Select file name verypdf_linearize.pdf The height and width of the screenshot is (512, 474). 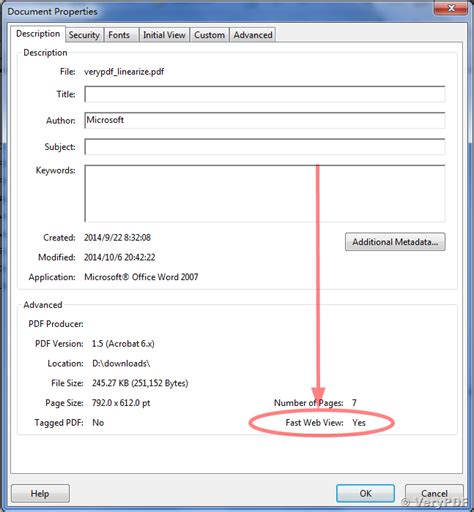pos(124,72)
